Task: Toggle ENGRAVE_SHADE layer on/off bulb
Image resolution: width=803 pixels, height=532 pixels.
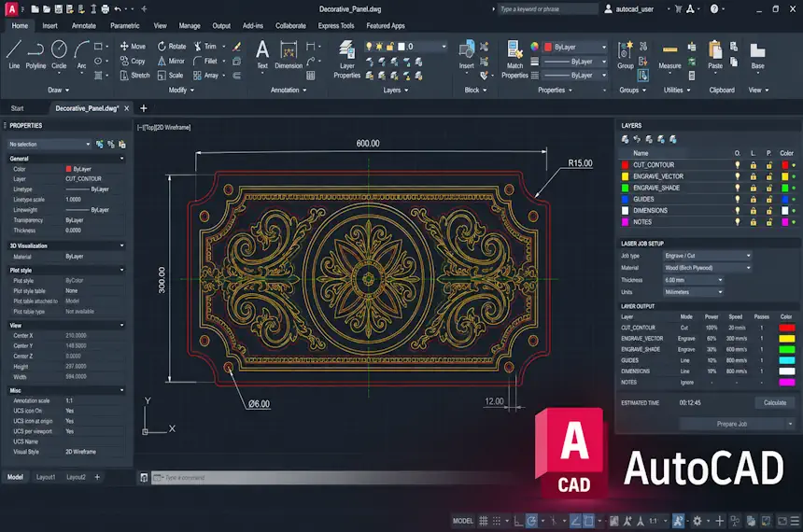Action: [x=738, y=188]
